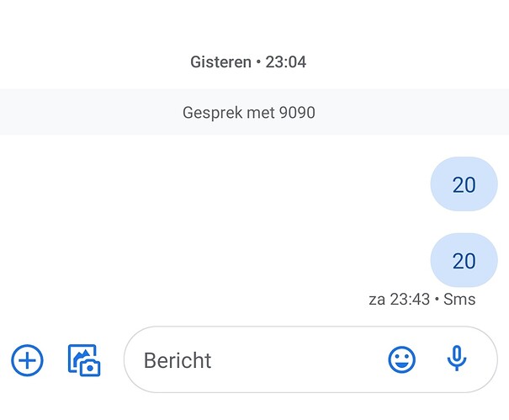Click the "za 23:43 • Sms" status

pyautogui.click(x=422, y=299)
